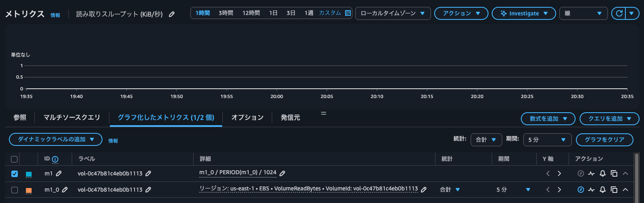This screenshot has width=644, height=203.
Task: Open the 線 graph type dropdown
Action: pyautogui.click(x=583, y=13)
